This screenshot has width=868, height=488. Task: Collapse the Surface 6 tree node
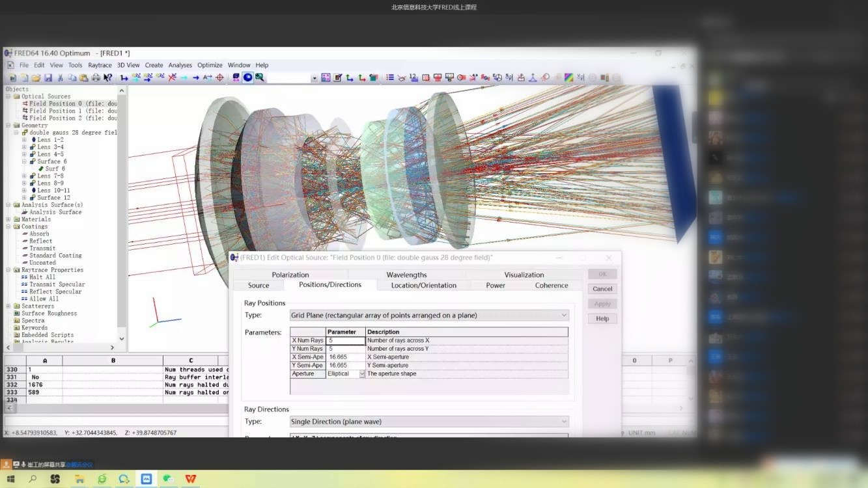pos(24,161)
